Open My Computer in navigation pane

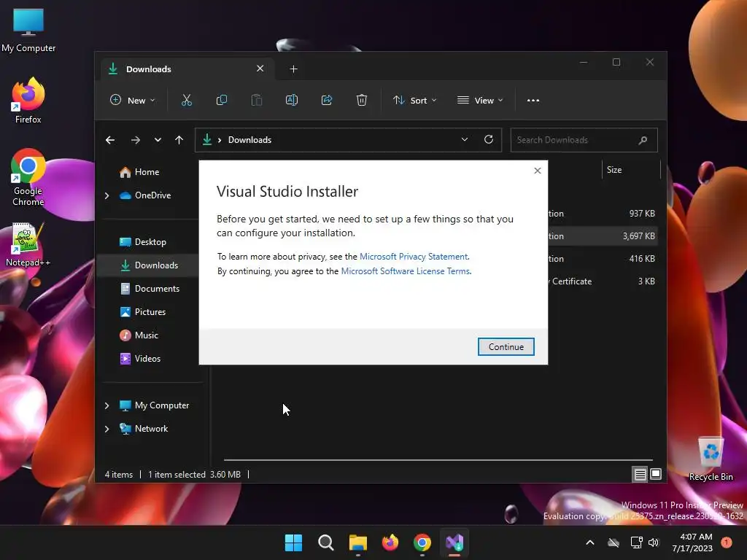coord(154,405)
